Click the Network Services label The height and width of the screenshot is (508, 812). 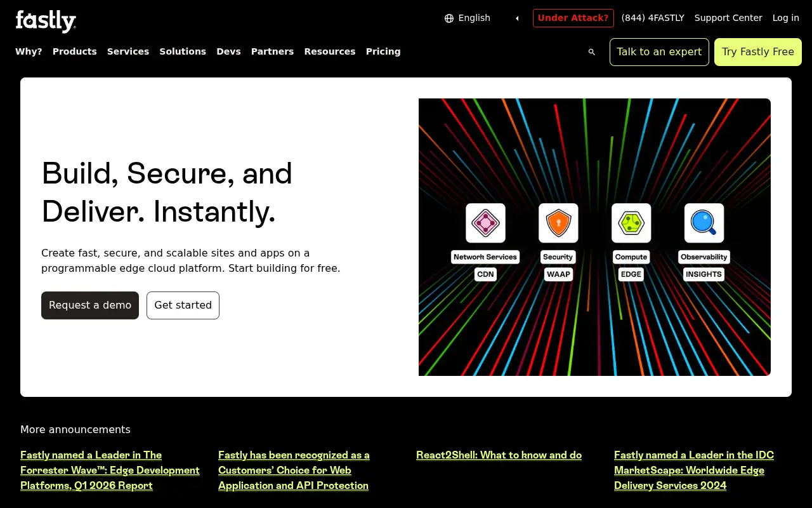[x=485, y=257]
